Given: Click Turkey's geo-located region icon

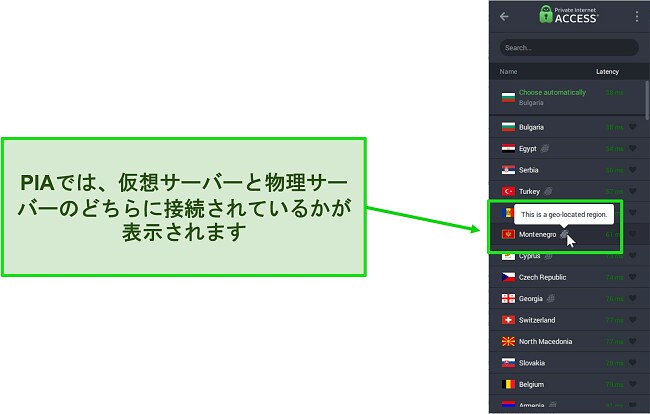Looking at the screenshot, I should tap(548, 191).
